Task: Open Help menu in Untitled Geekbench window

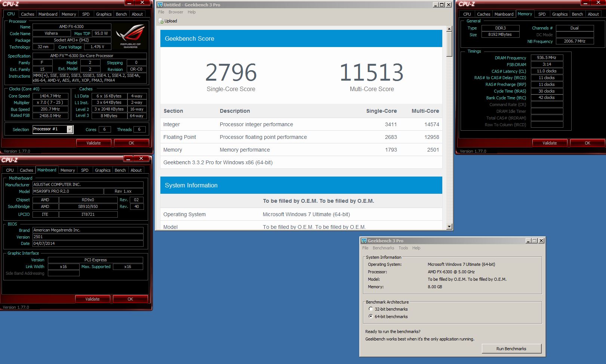Action: pyautogui.click(x=191, y=12)
